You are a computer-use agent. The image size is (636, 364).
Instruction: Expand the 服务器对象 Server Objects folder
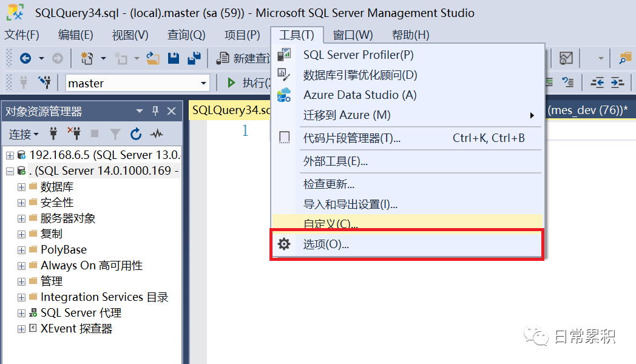(21, 218)
